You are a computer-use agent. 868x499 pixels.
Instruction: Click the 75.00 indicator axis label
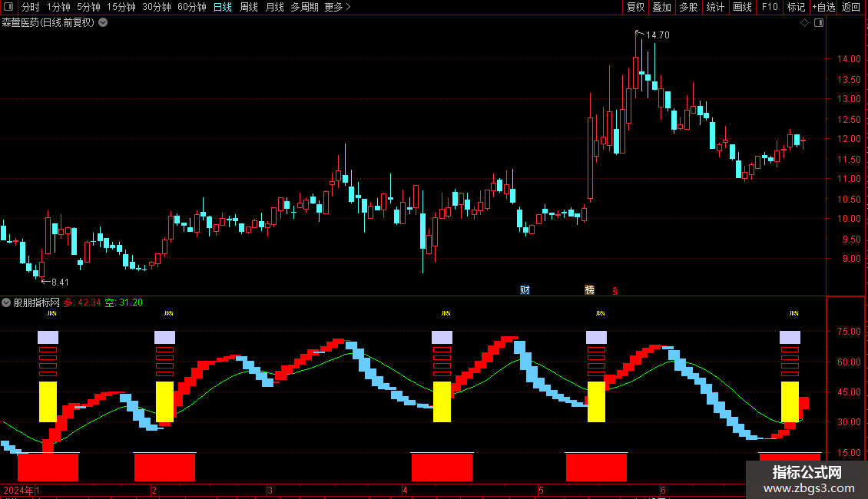coord(849,332)
